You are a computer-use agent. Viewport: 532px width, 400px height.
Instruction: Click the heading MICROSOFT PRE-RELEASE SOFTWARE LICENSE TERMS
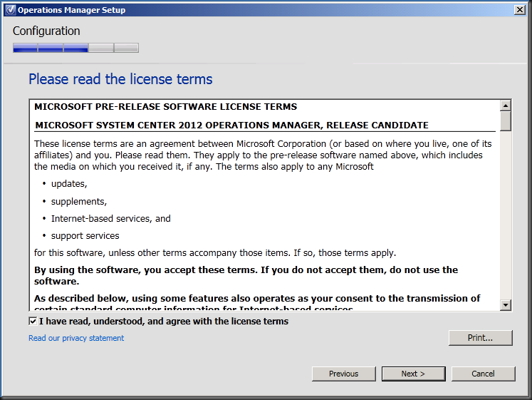click(165, 107)
